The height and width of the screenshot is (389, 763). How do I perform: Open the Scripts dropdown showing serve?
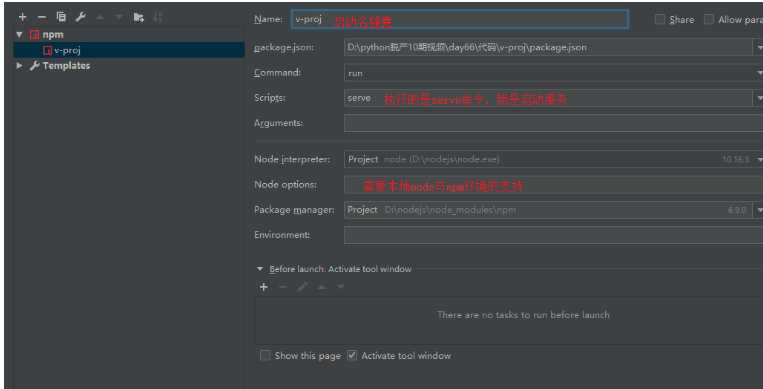(x=759, y=98)
